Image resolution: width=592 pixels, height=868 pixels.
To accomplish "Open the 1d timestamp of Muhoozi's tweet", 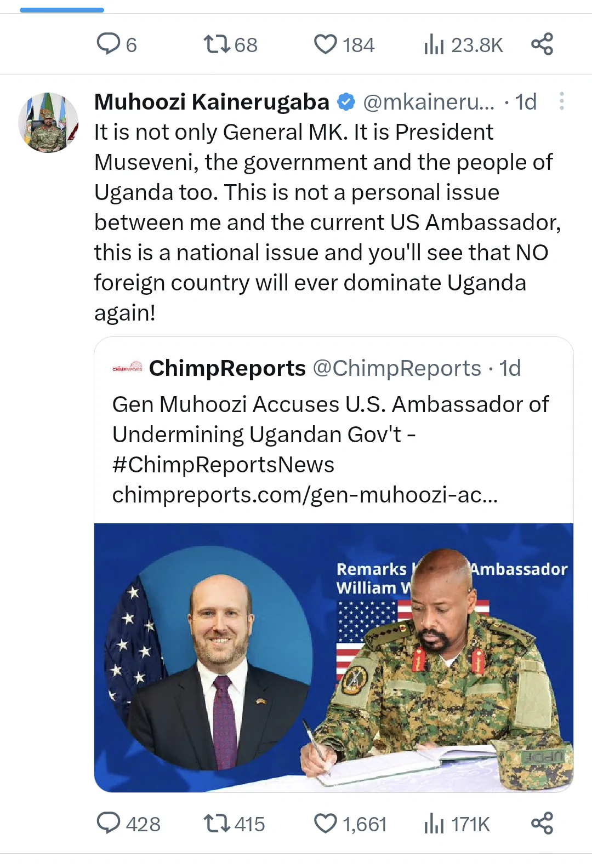I will (x=526, y=102).
